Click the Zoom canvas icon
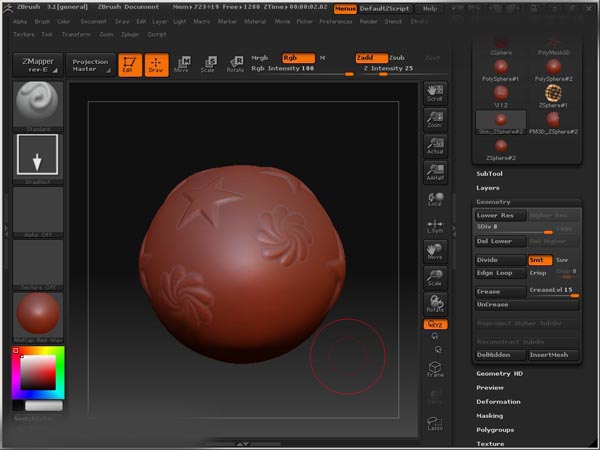The width and height of the screenshot is (600, 450). click(435, 120)
